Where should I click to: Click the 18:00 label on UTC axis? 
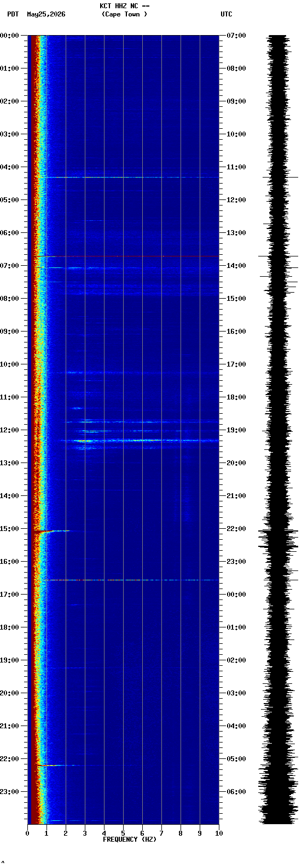[x=236, y=397]
